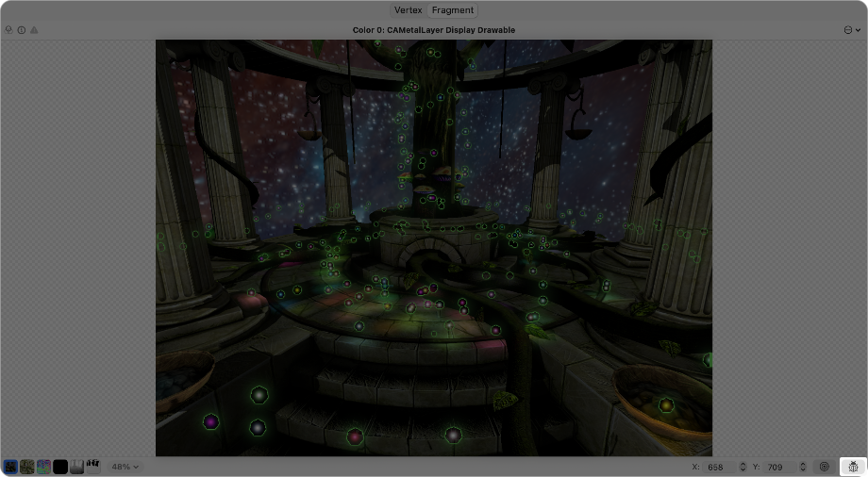The width and height of the screenshot is (868, 477).
Task: Select the last black-and-white attachment thumbnail
Action: tap(93, 466)
